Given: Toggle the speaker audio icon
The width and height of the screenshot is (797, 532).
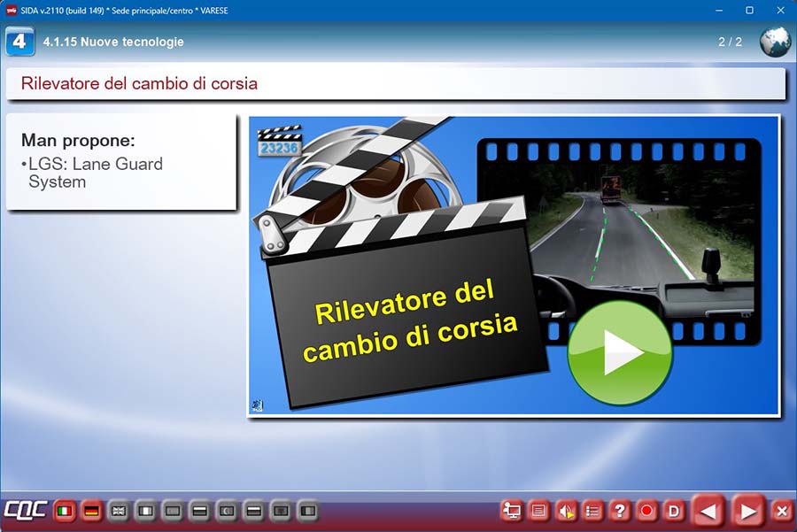Looking at the screenshot, I should pyautogui.click(x=566, y=511).
